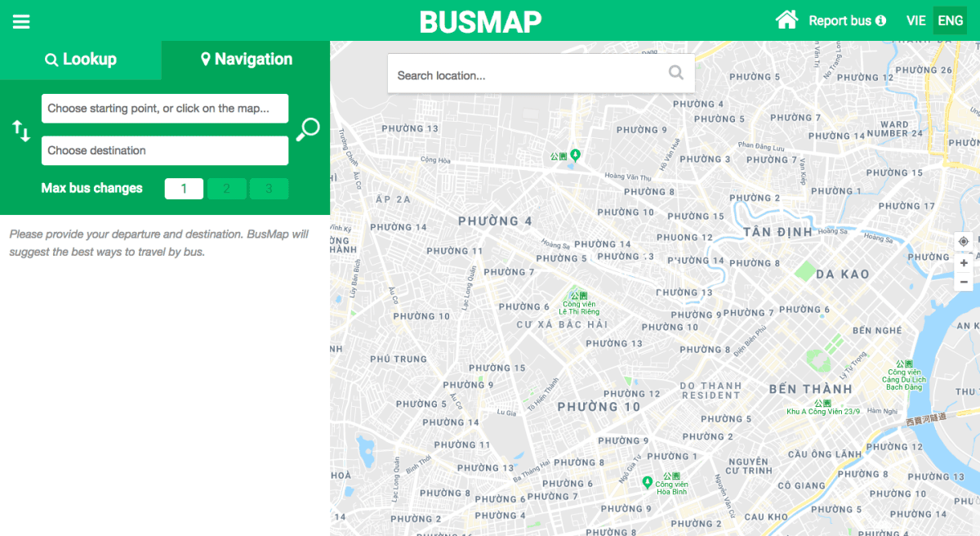Click the TÂN ĐỊNH map label
Screen dimensions: 980x536
pyautogui.click(x=777, y=232)
